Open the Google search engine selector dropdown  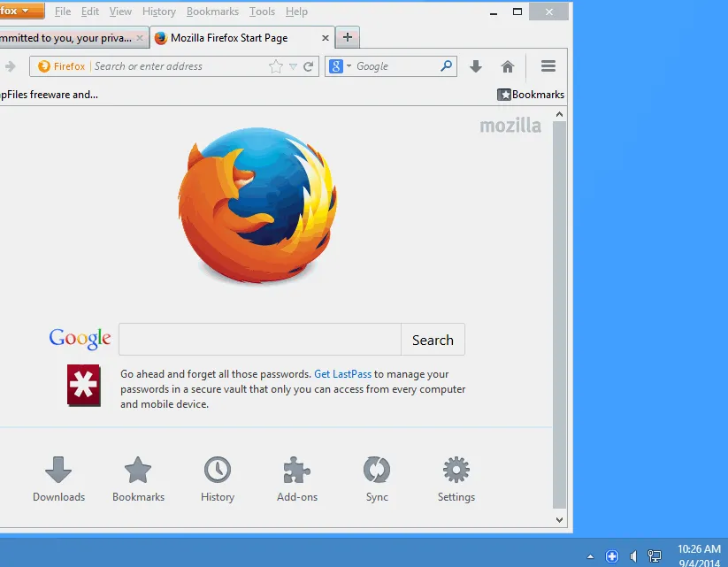[x=341, y=66]
